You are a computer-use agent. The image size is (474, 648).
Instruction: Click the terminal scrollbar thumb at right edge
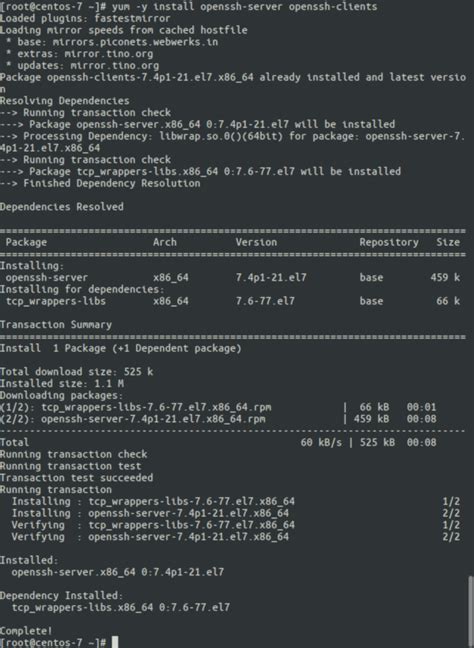(470, 612)
